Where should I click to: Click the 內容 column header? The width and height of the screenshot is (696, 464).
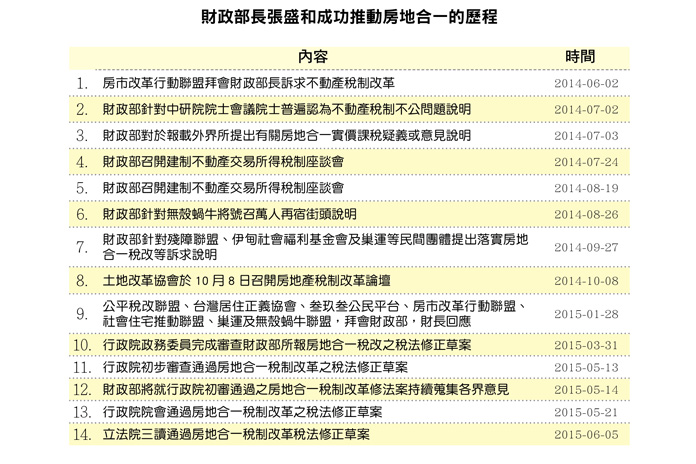click(x=313, y=55)
